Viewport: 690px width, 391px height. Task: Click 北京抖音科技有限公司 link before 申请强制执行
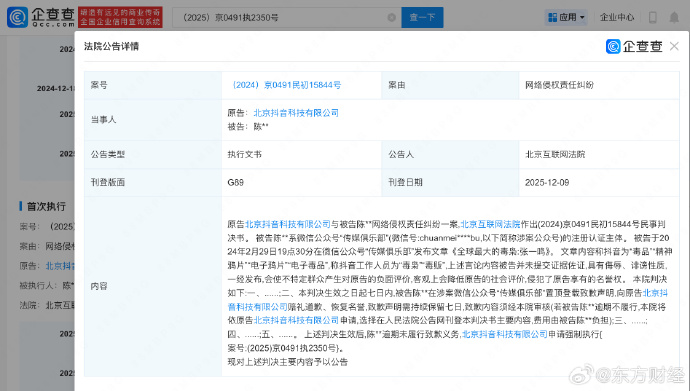click(x=505, y=334)
